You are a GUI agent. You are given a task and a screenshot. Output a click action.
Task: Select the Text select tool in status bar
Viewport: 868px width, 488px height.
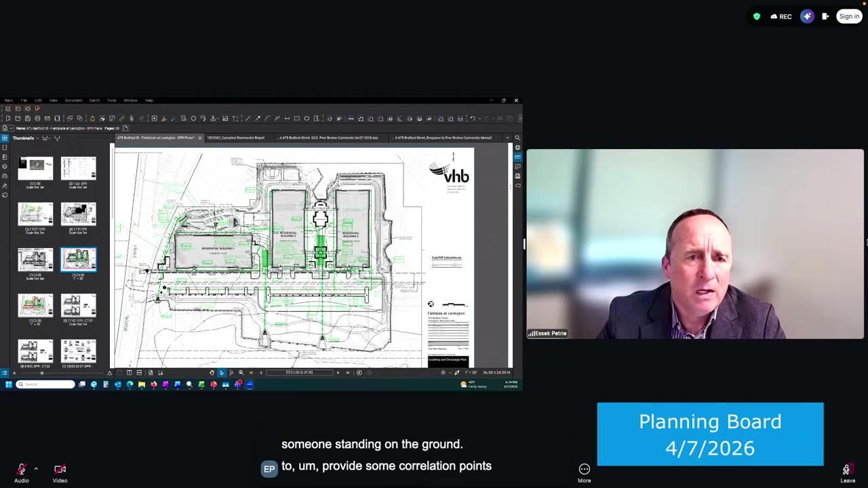click(231, 373)
